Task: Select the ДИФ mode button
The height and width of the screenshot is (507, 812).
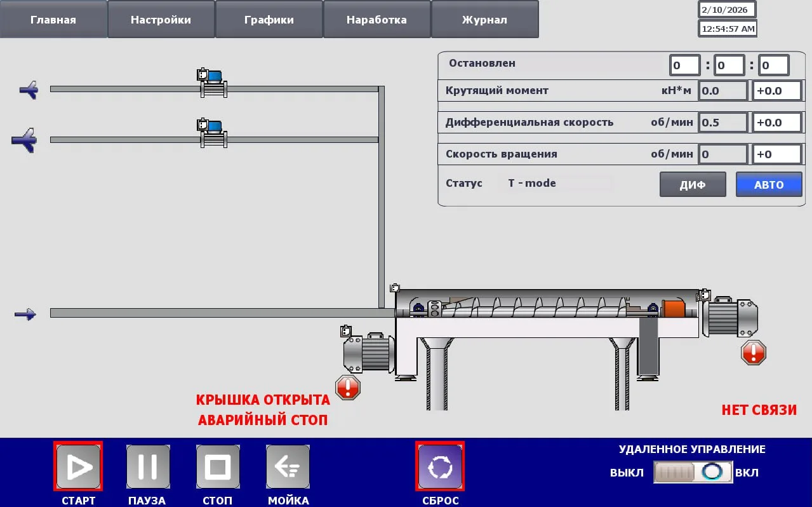Action: [x=693, y=185]
